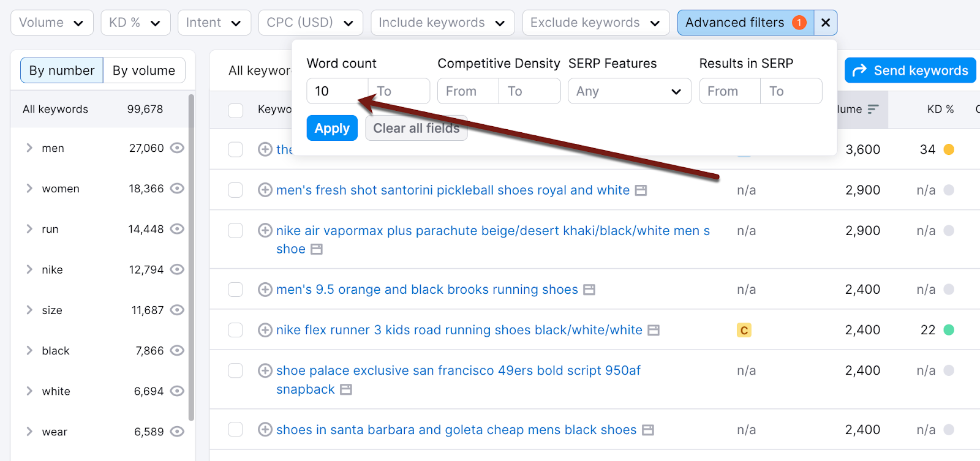Screen dimensions: 980x461
Task: Toggle visibility eye for wear group
Action: tap(177, 432)
